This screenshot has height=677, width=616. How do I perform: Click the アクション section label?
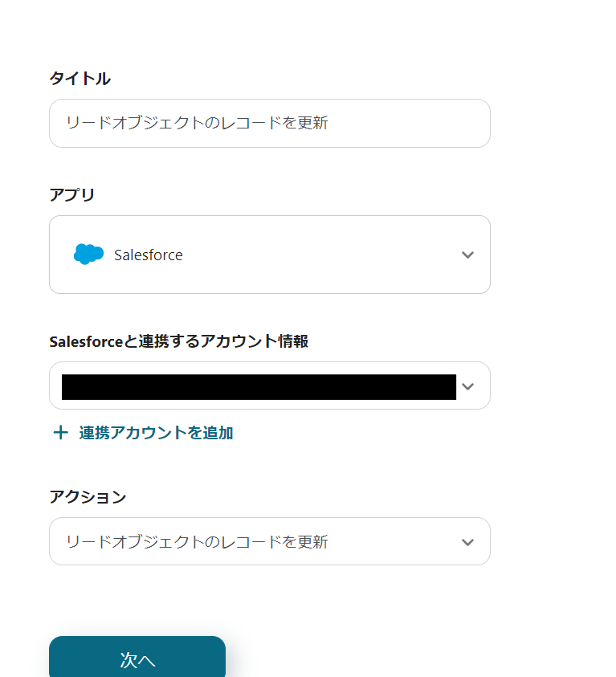pyautogui.click(x=88, y=497)
